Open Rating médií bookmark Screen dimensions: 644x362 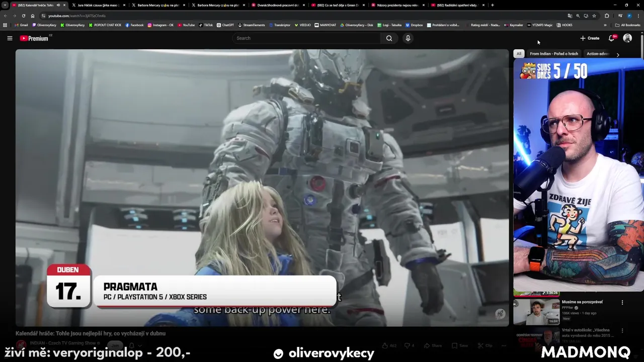[x=483, y=25]
